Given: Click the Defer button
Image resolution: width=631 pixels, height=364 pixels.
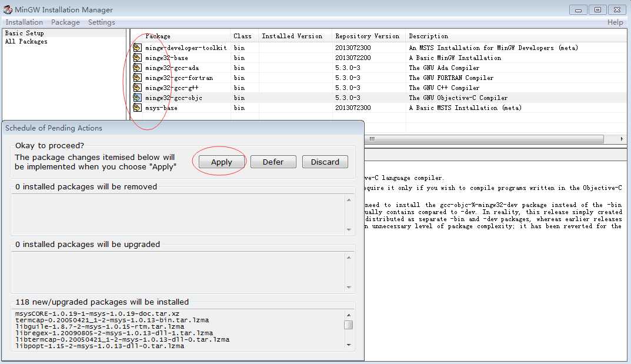Looking at the screenshot, I should coord(273,162).
